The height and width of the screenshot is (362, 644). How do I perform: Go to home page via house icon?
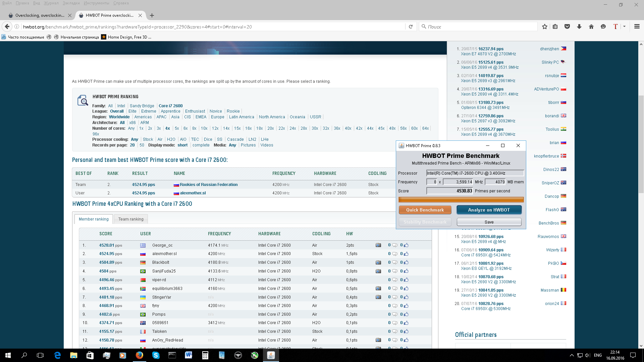(591, 27)
